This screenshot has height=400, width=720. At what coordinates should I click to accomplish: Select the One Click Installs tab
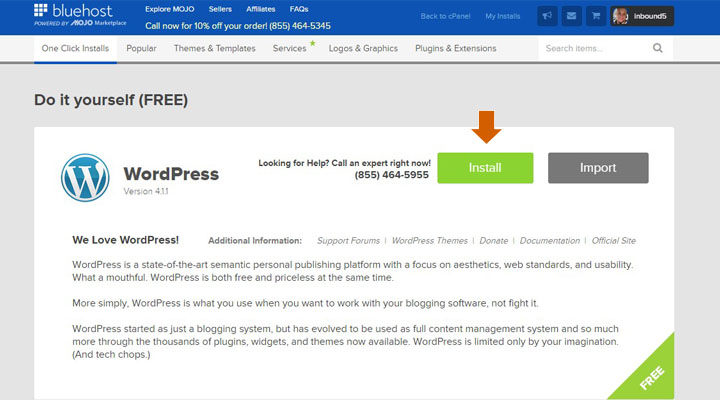tap(75, 48)
